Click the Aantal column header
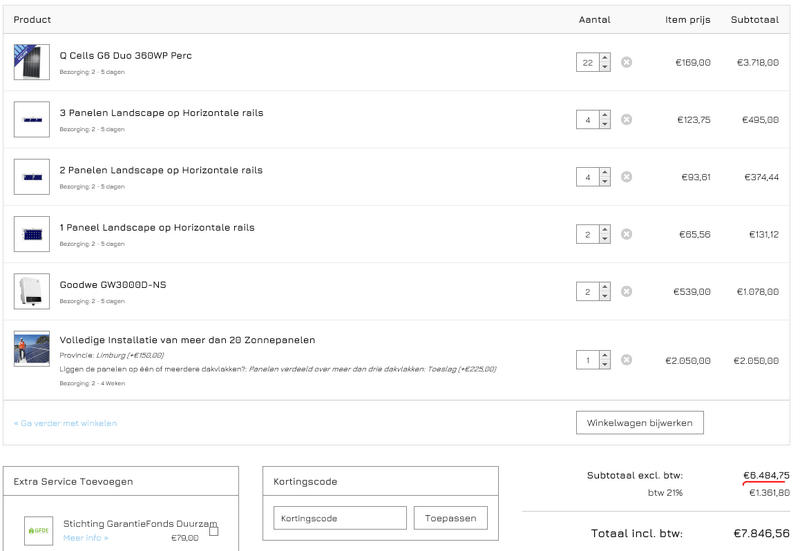The height and width of the screenshot is (551, 800). 594,19
